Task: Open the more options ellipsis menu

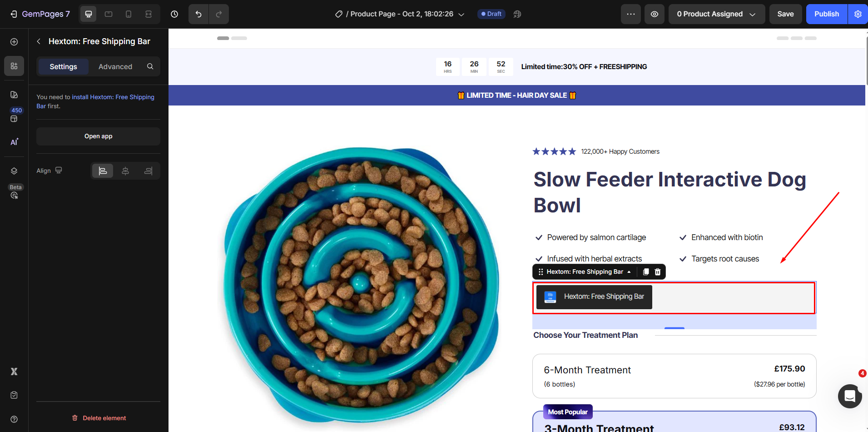Action: (x=631, y=14)
